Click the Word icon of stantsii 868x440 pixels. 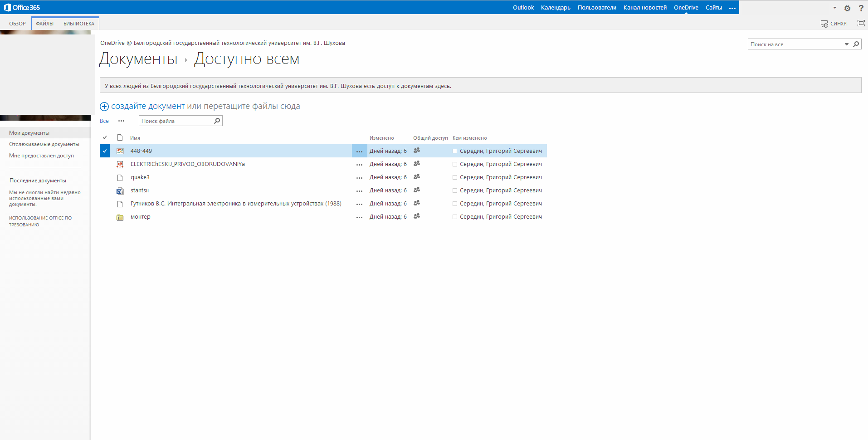click(x=120, y=191)
